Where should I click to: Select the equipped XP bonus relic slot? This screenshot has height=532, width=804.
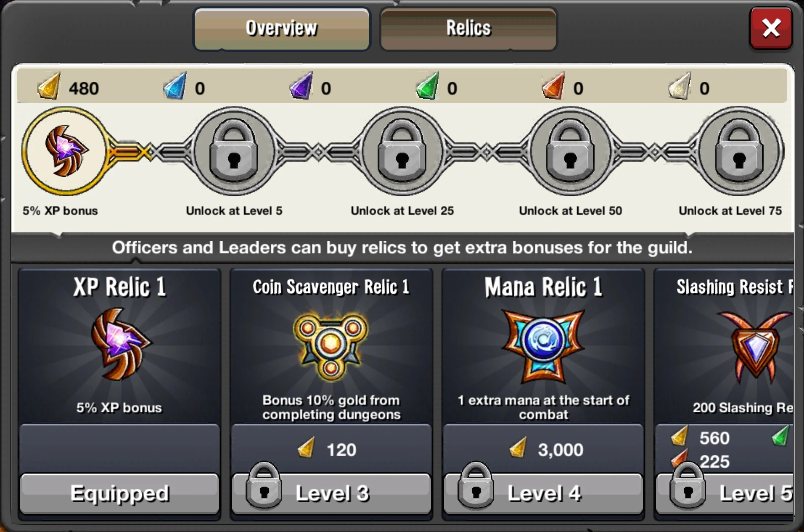65,151
